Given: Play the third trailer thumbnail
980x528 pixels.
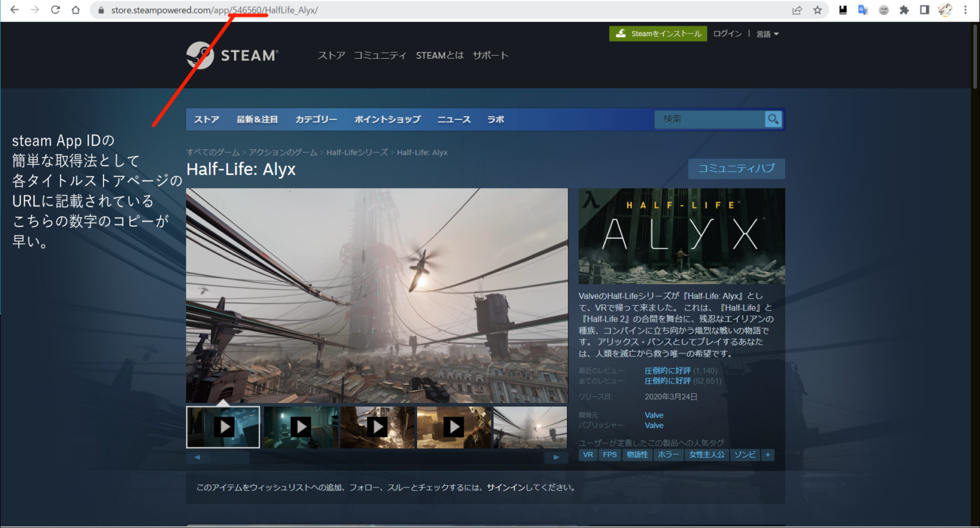Looking at the screenshot, I should tap(377, 427).
